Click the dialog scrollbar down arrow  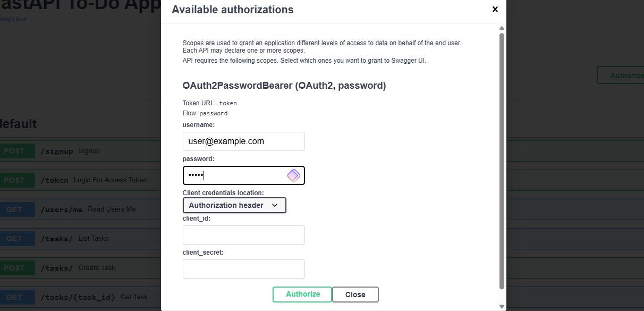(x=502, y=306)
